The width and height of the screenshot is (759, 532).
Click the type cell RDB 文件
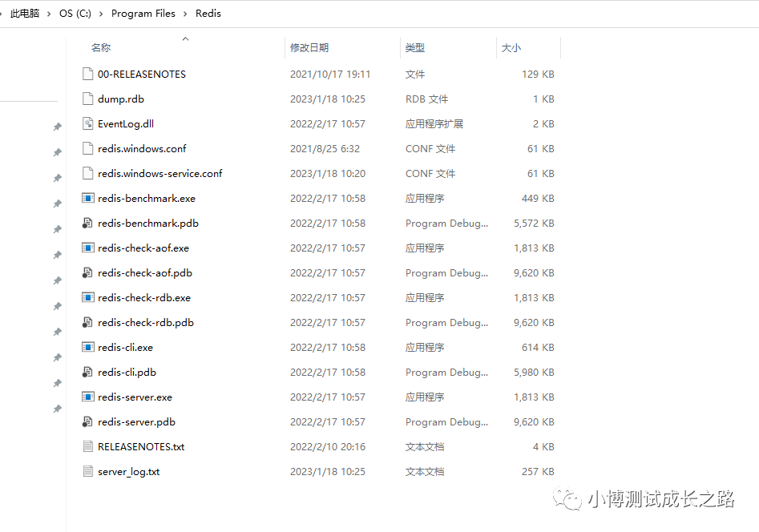pyautogui.click(x=426, y=99)
